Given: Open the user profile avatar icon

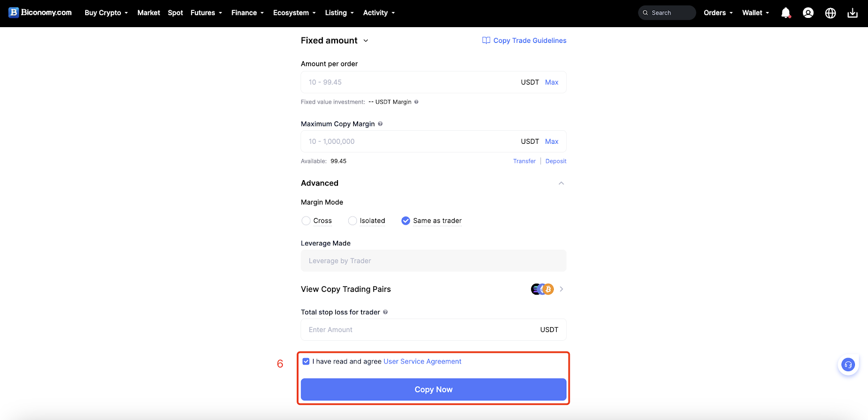Looking at the screenshot, I should 808,13.
